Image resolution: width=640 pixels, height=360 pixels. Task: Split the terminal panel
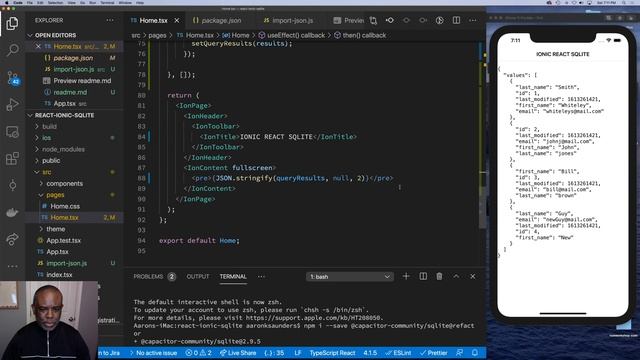tap(423, 276)
